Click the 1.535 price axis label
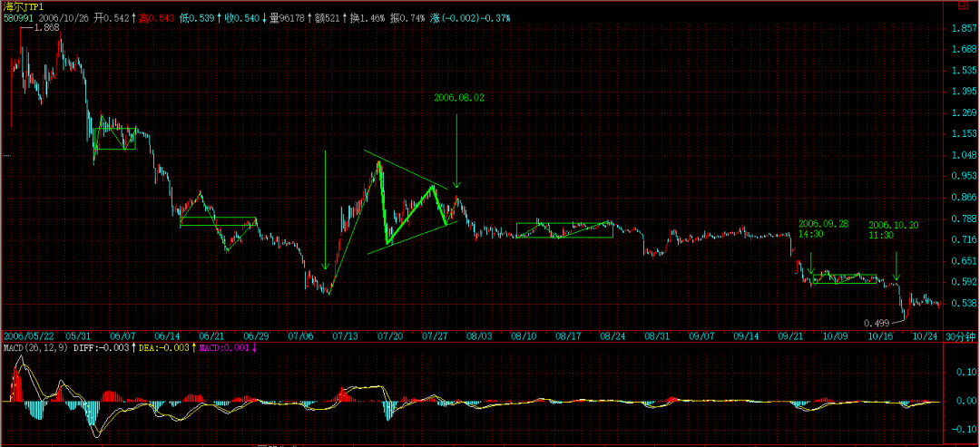The height and width of the screenshot is (447, 980). click(963, 71)
